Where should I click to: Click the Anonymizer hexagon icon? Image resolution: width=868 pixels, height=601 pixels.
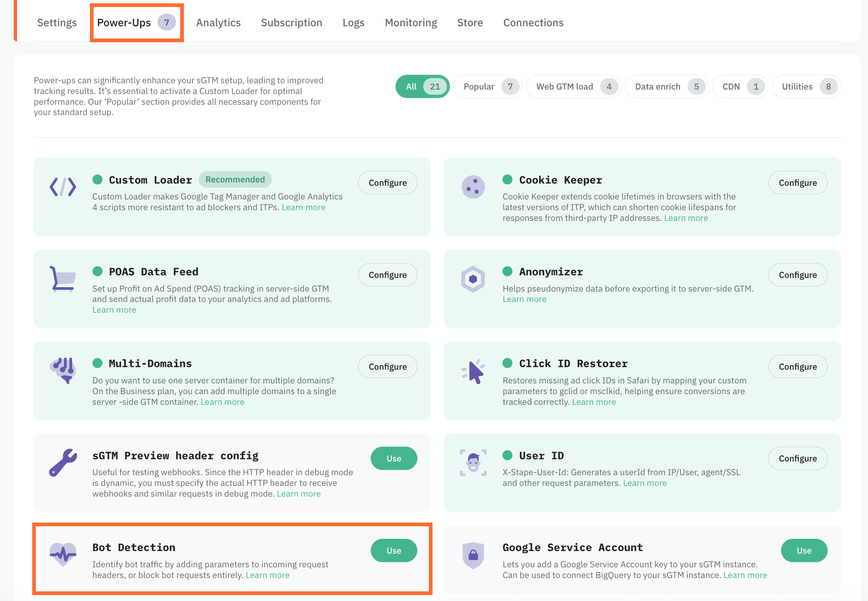click(x=473, y=279)
